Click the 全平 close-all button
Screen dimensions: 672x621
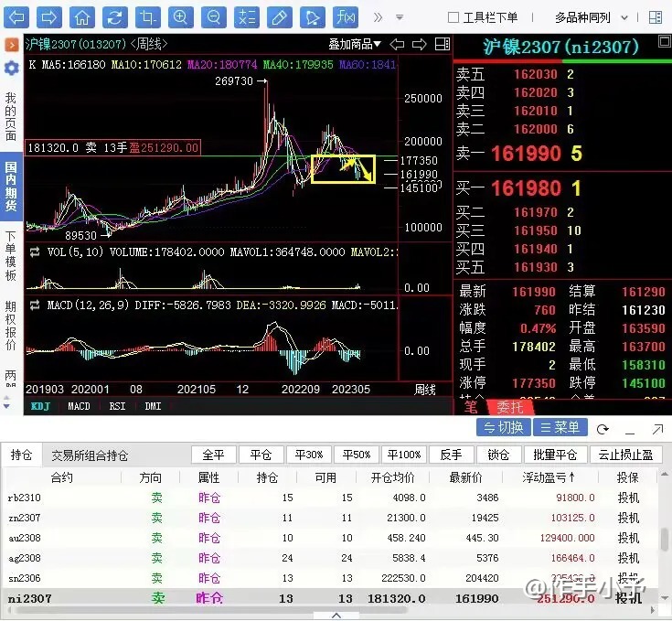point(213,455)
